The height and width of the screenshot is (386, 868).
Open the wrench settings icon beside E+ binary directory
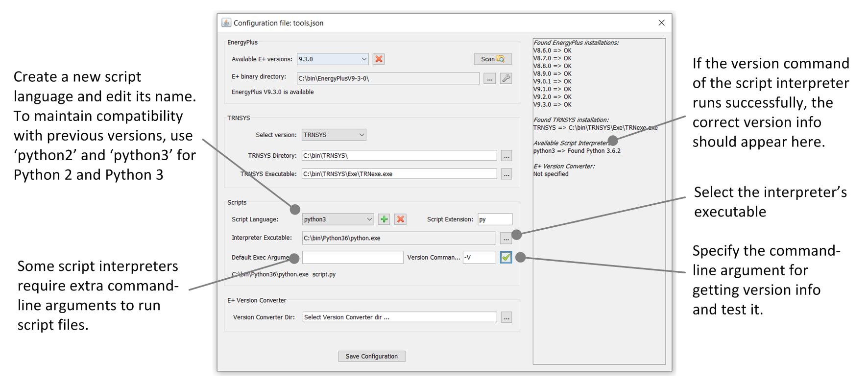tap(506, 78)
